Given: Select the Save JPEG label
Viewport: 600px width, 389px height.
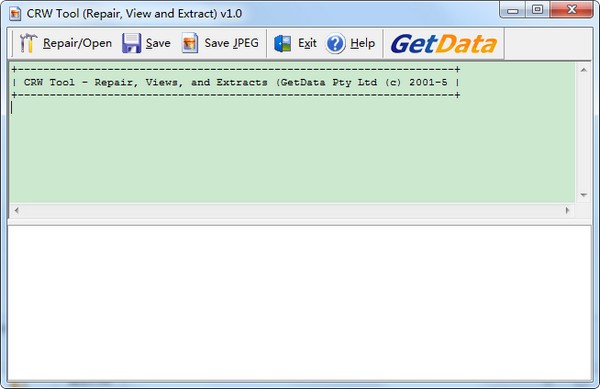Looking at the screenshot, I should click(232, 43).
